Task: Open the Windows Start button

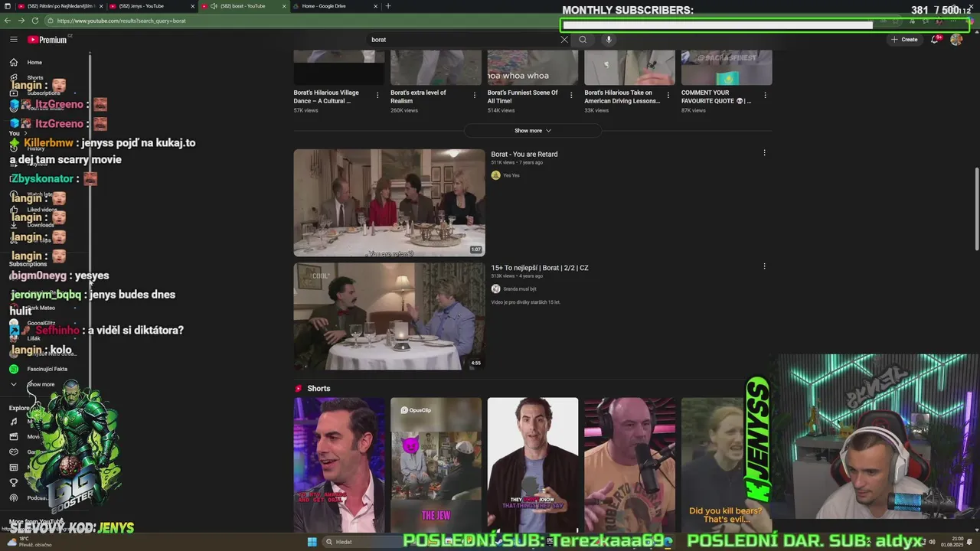Action: pyautogui.click(x=312, y=542)
